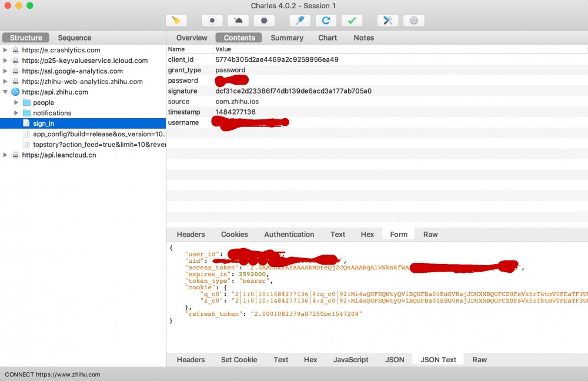Screen dimensions: 588x381
Task: Select the Raw request tab
Action: point(430,234)
